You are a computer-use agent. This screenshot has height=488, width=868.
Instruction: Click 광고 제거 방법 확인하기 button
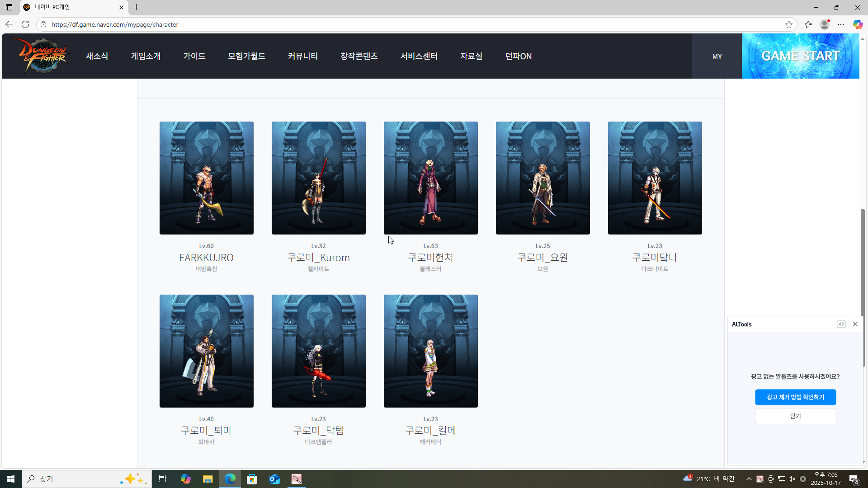point(795,397)
